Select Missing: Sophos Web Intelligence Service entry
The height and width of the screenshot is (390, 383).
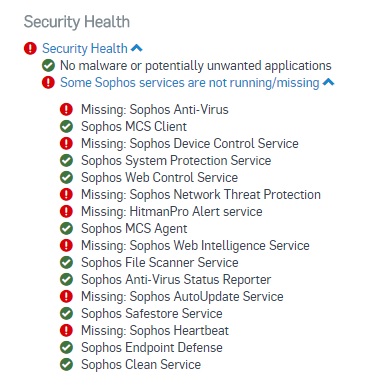[195, 245]
